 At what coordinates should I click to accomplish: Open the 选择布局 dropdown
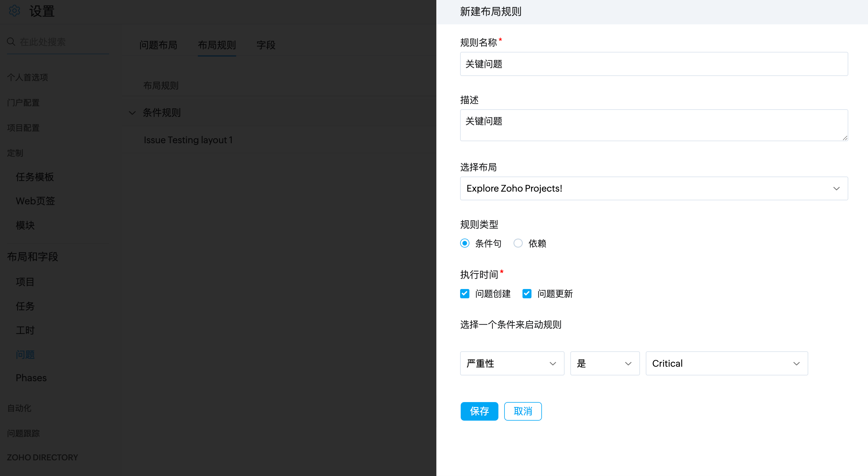654,188
